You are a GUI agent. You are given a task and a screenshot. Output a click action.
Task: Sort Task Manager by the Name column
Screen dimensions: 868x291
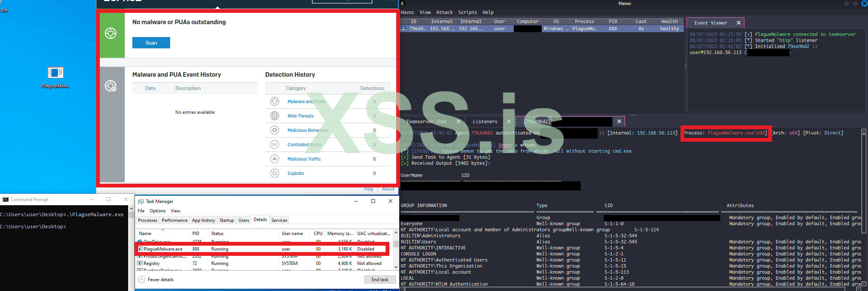tap(163, 234)
